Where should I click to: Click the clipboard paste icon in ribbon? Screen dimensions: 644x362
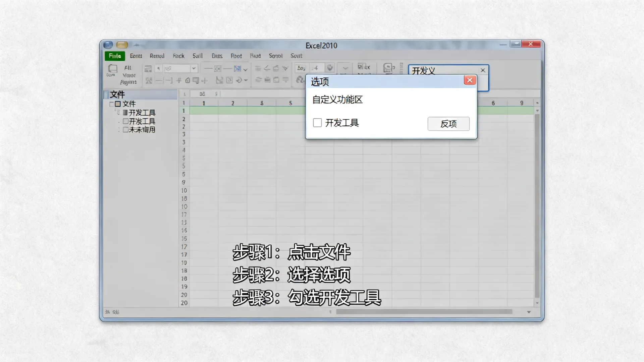point(112,69)
